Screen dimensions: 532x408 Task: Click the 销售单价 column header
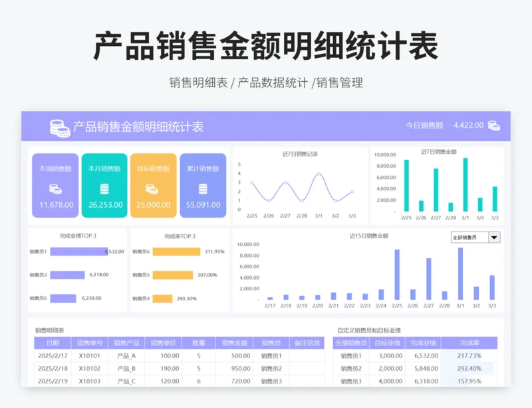coord(163,343)
